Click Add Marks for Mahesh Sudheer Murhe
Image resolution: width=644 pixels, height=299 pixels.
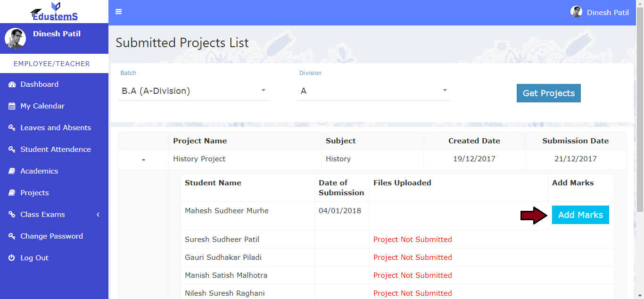point(580,215)
